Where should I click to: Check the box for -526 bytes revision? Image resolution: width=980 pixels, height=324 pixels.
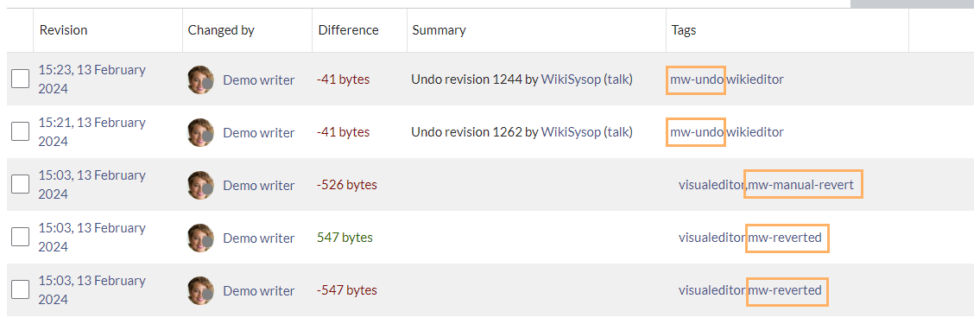21,184
